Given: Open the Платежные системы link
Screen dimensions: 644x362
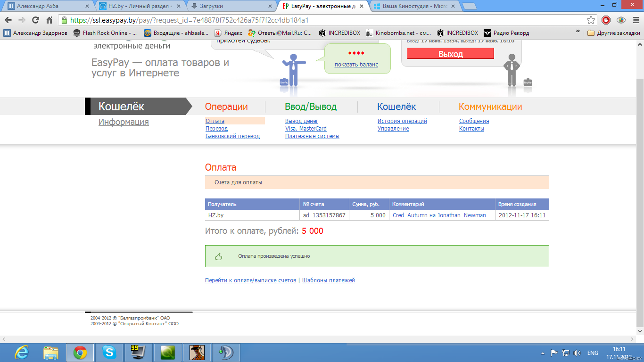Looking at the screenshot, I should (312, 136).
